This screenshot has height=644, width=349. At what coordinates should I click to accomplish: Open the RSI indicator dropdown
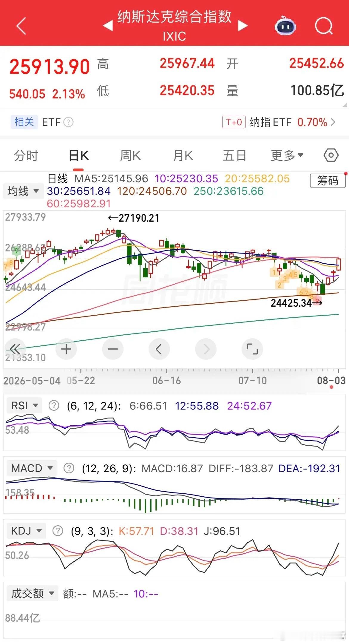(24, 406)
